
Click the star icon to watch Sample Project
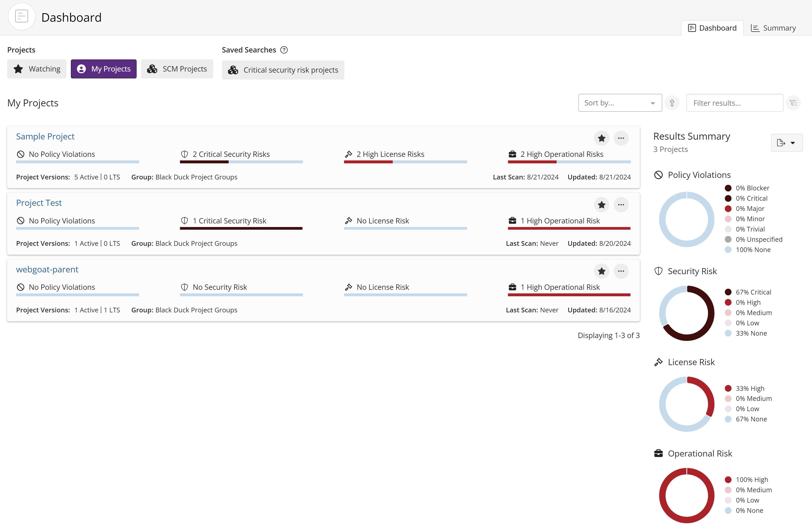tap(602, 138)
